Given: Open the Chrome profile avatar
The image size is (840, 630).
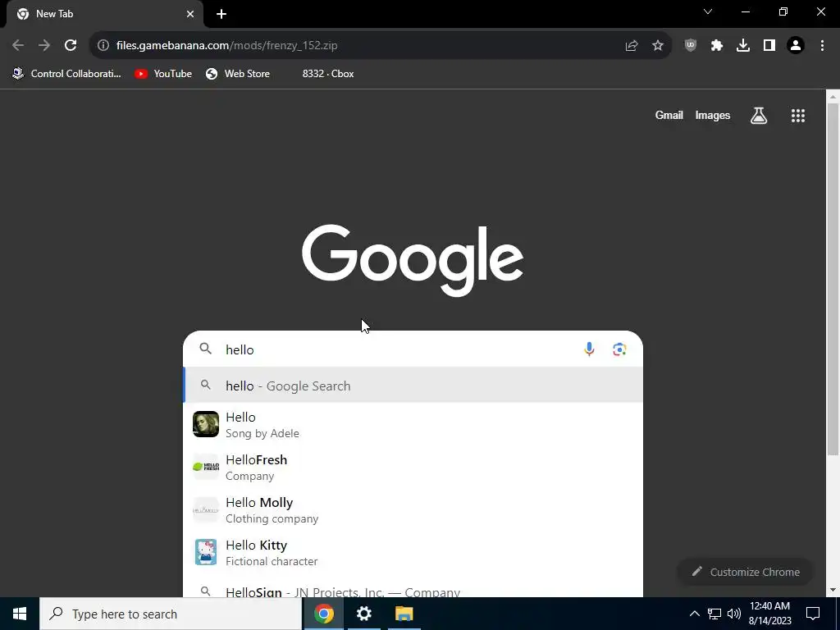Looking at the screenshot, I should [x=796, y=46].
